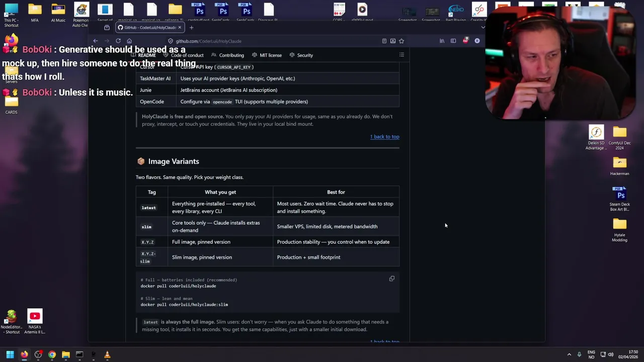Open the Hackerman desktop folder
Screen dimensions: 644x362
(620, 166)
